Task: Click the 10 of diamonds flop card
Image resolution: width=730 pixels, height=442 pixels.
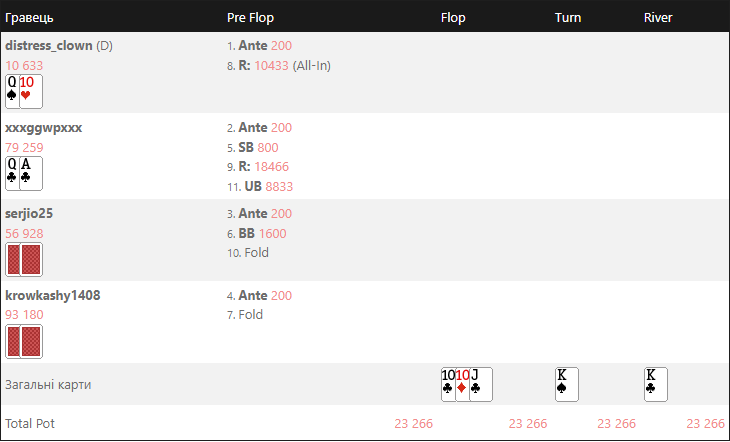Action: pyautogui.click(x=462, y=385)
